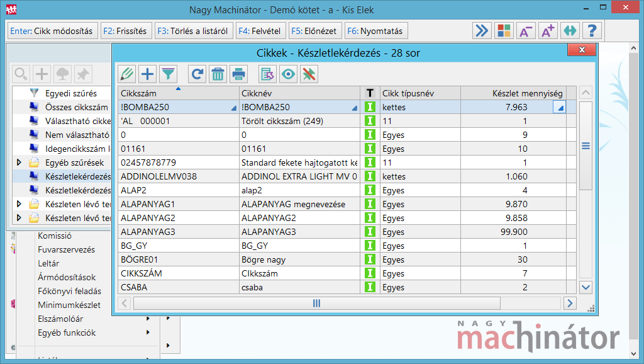Click the blue question mark help icon
This screenshot has height=364, width=644.
pyautogui.click(x=592, y=31)
